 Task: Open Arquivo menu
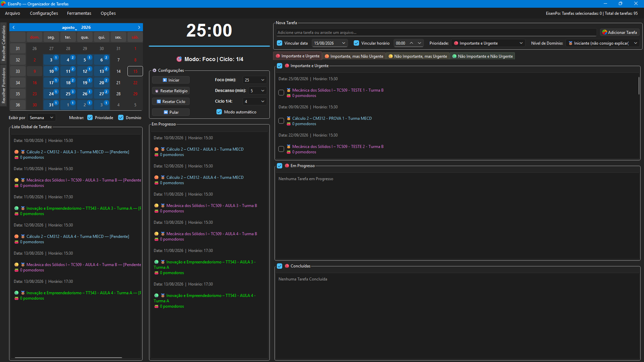click(12, 13)
